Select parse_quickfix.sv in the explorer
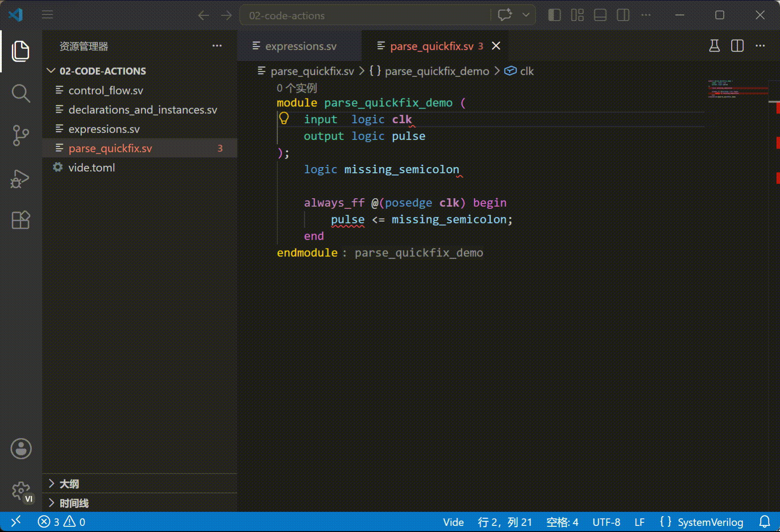This screenshot has width=780, height=532. coord(140,148)
